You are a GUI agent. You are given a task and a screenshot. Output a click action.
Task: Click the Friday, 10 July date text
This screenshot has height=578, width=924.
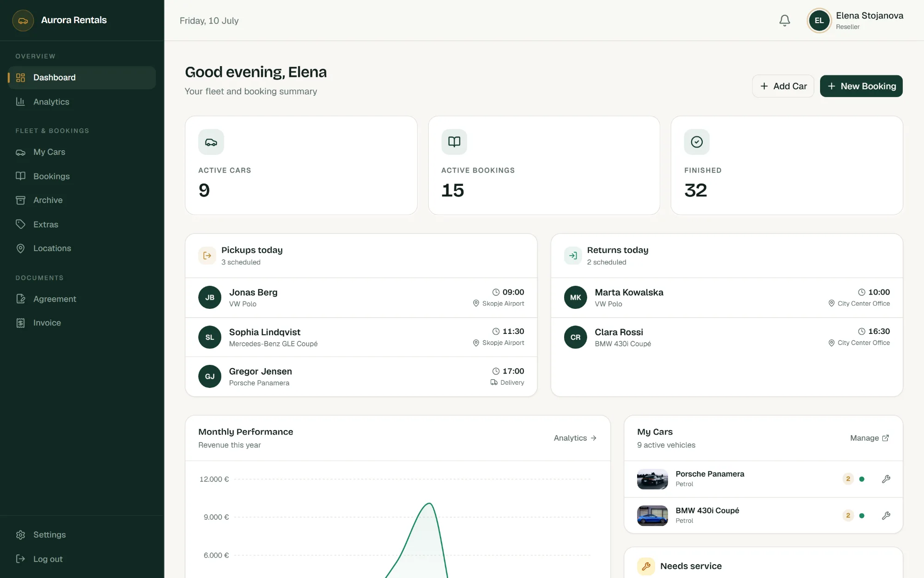click(209, 21)
